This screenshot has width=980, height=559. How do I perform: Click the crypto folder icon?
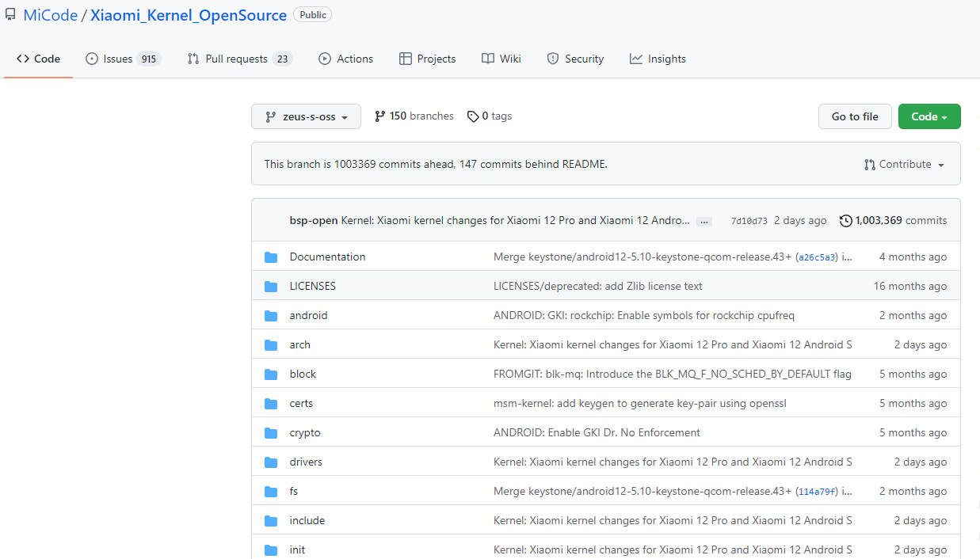(x=271, y=432)
